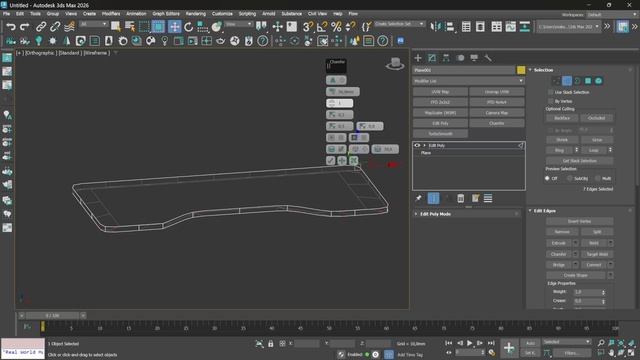Viewport: 640px width, 360px height.
Task: Click Remove modifier trash icon under the stack
Action: point(460,198)
